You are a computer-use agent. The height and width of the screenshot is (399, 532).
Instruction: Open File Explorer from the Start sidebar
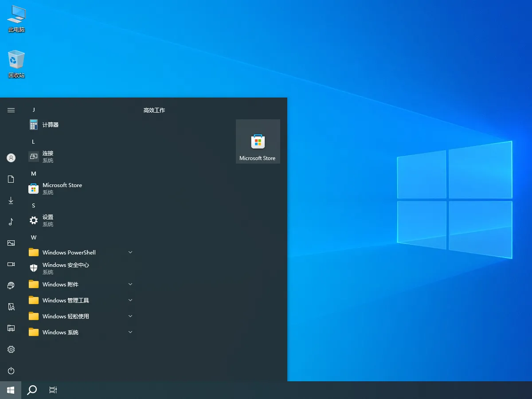tap(11, 328)
